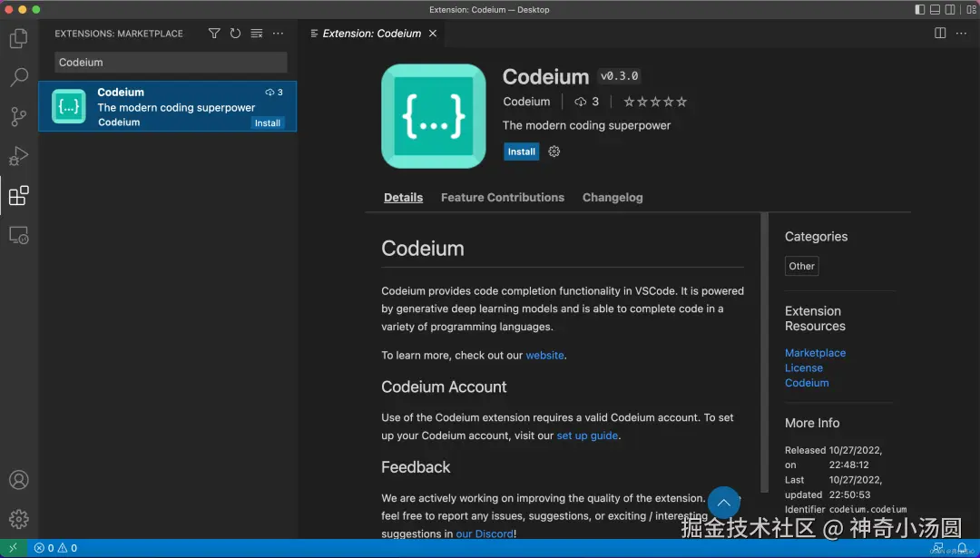980x558 pixels.
Task: Open the extension manage gear beside Install
Action: pos(554,152)
